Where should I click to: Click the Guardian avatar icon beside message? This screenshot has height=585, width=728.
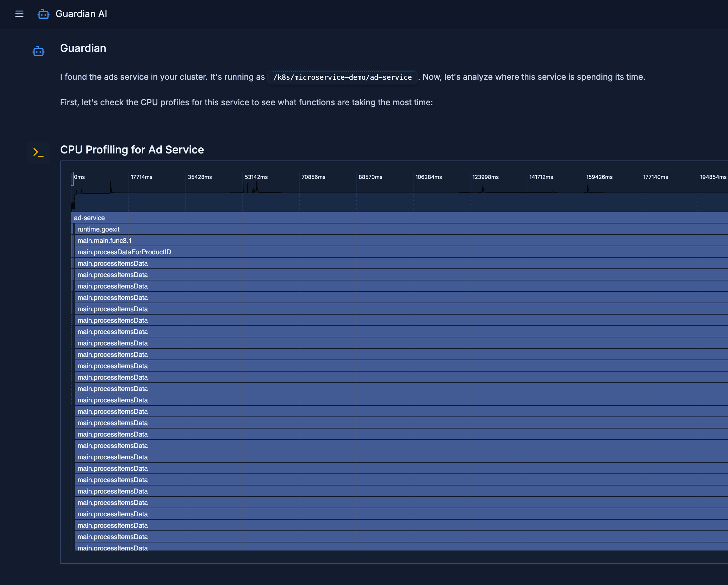point(39,51)
